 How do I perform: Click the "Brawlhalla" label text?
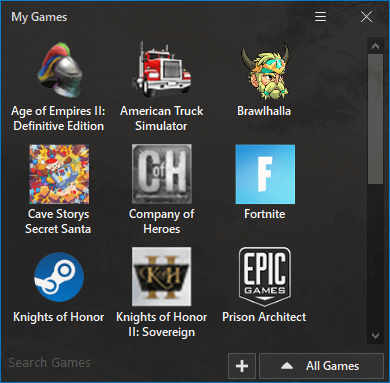click(x=264, y=111)
